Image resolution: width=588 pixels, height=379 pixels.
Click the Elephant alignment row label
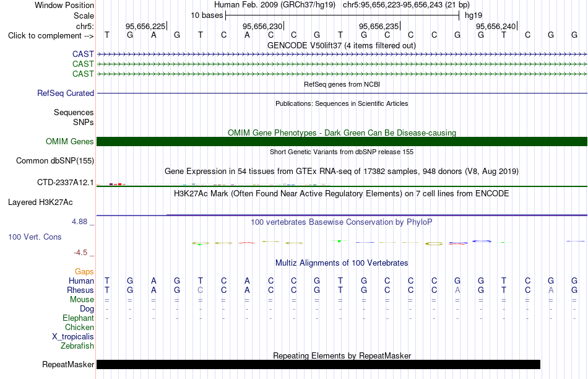click(x=78, y=318)
